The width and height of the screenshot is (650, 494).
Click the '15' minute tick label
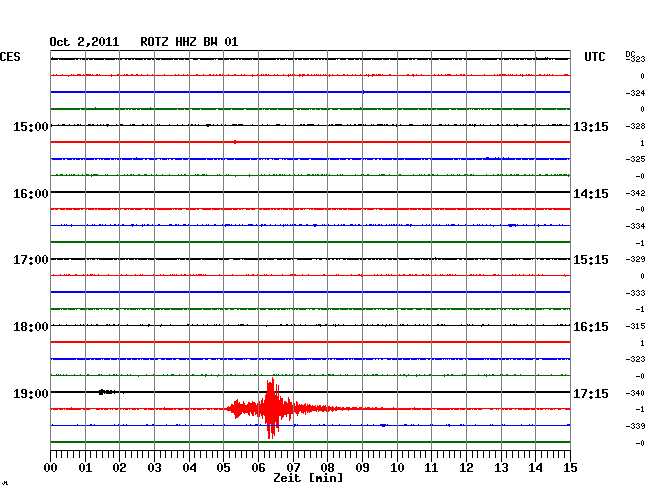570,467
